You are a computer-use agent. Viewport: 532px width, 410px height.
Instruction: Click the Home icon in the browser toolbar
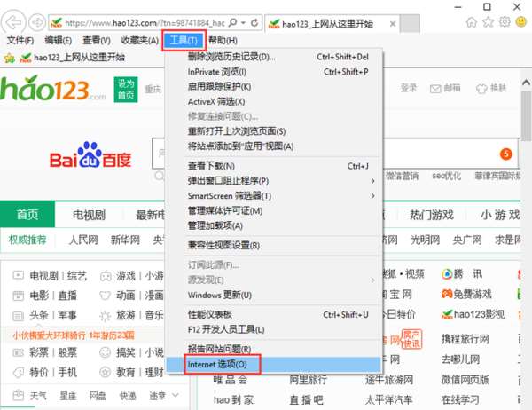coord(472,22)
